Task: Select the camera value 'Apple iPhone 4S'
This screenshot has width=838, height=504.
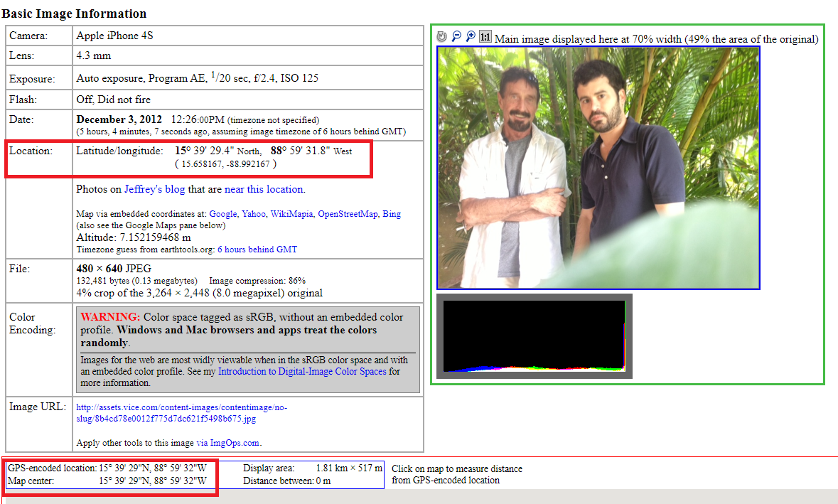Action: tap(114, 36)
